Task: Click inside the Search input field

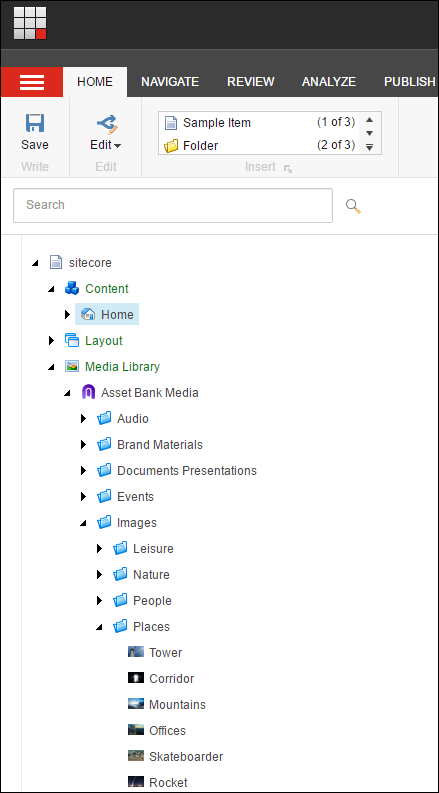Action: (x=173, y=205)
